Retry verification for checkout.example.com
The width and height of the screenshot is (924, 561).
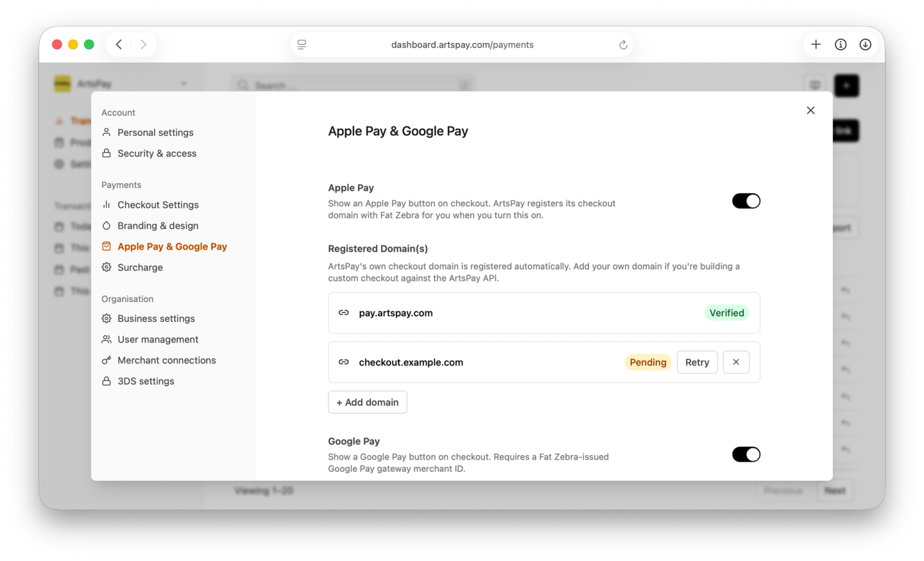(x=697, y=362)
